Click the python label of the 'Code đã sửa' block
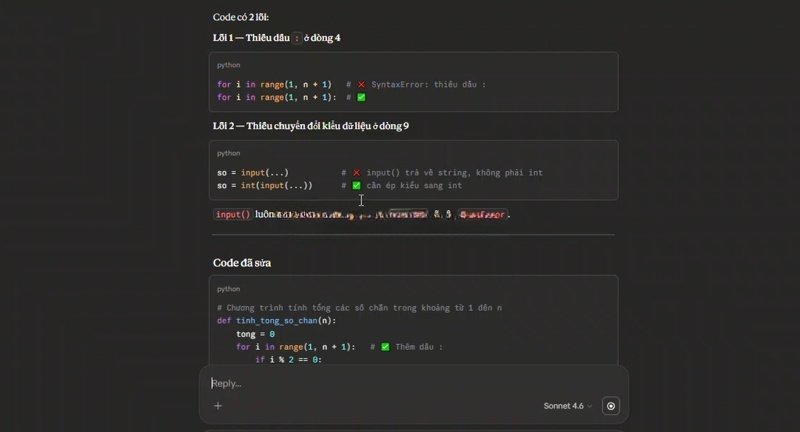Viewport: 800px width, 432px height. coord(229,289)
